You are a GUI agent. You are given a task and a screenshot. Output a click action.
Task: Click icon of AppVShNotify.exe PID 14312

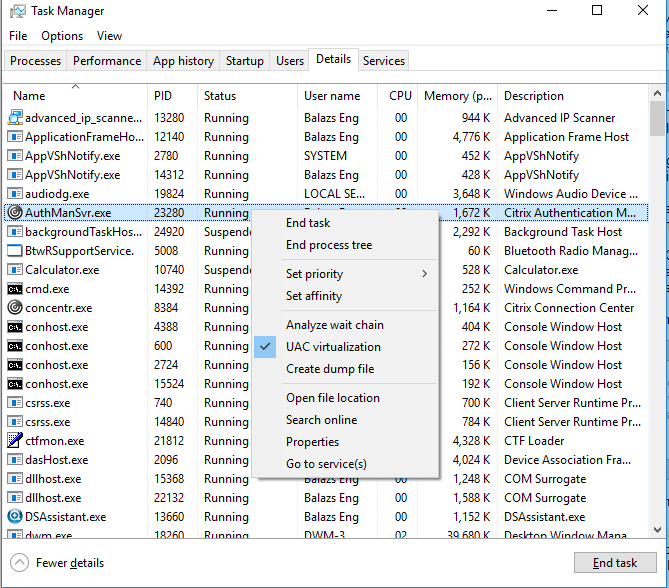click(15, 175)
